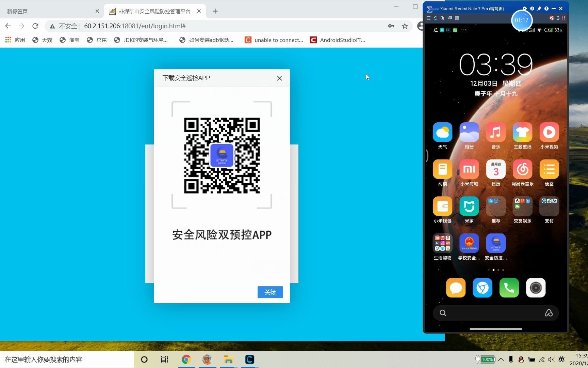Open the 小米钱包 wallet app
The width and height of the screenshot is (588, 368).
pyautogui.click(x=442, y=206)
